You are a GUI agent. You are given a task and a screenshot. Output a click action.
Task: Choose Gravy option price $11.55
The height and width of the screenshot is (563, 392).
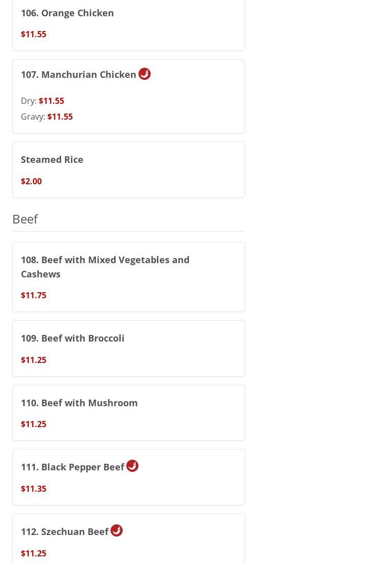(x=60, y=117)
